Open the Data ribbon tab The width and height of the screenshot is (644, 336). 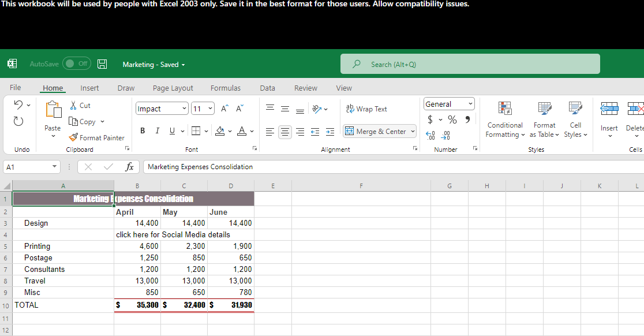point(267,88)
